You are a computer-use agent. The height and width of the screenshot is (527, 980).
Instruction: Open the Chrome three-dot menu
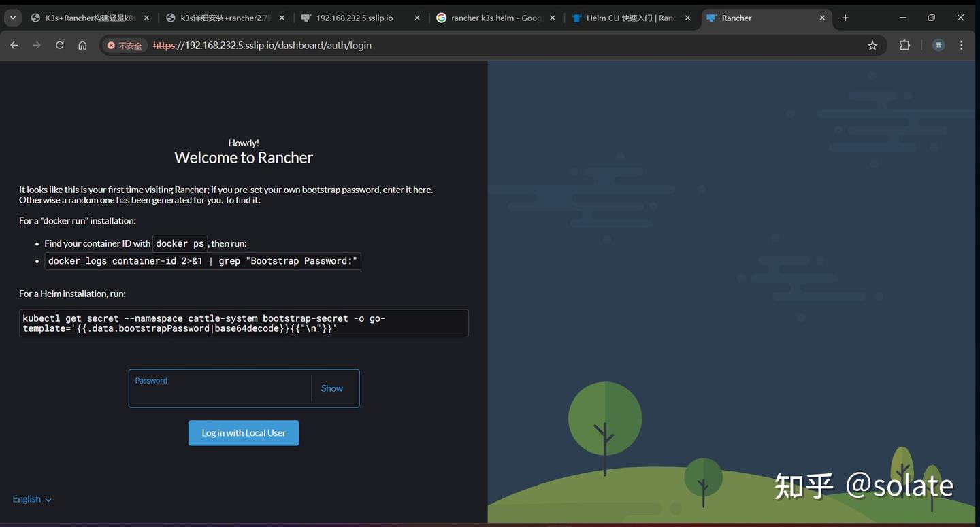click(962, 46)
